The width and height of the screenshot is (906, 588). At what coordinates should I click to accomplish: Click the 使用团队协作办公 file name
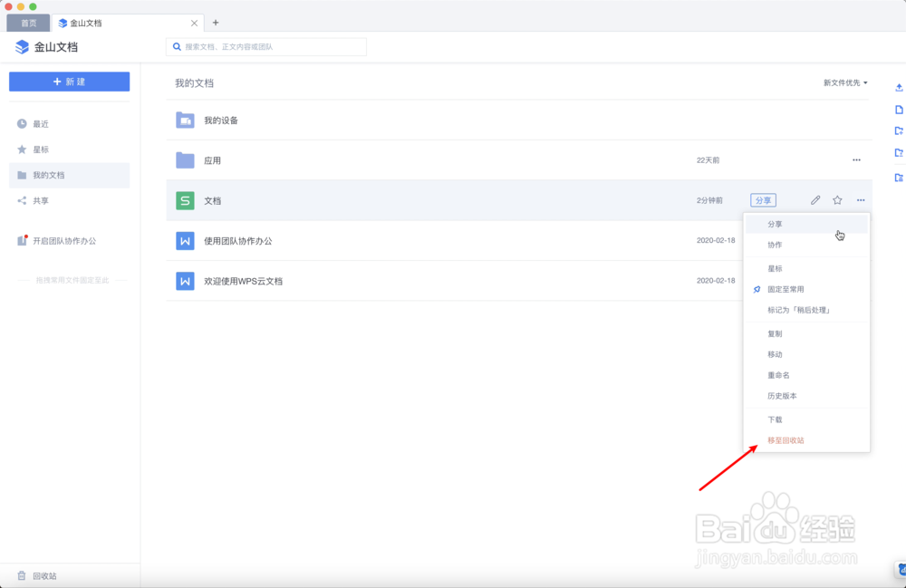pos(238,241)
